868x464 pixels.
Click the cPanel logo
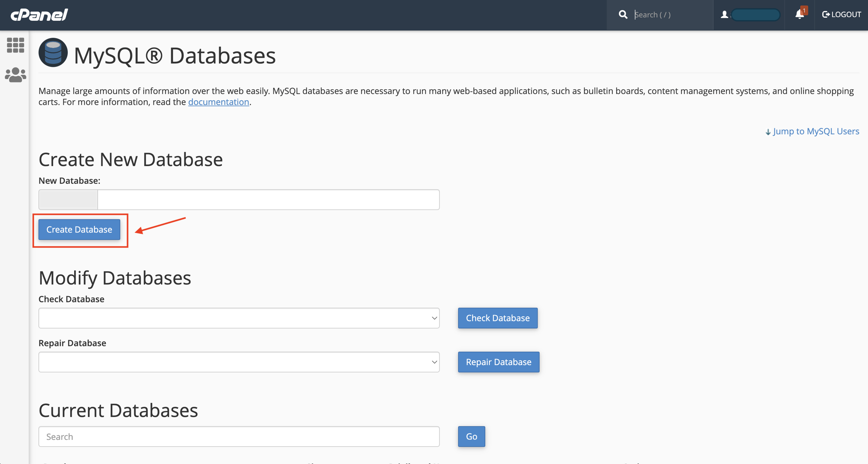coord(39,15)
